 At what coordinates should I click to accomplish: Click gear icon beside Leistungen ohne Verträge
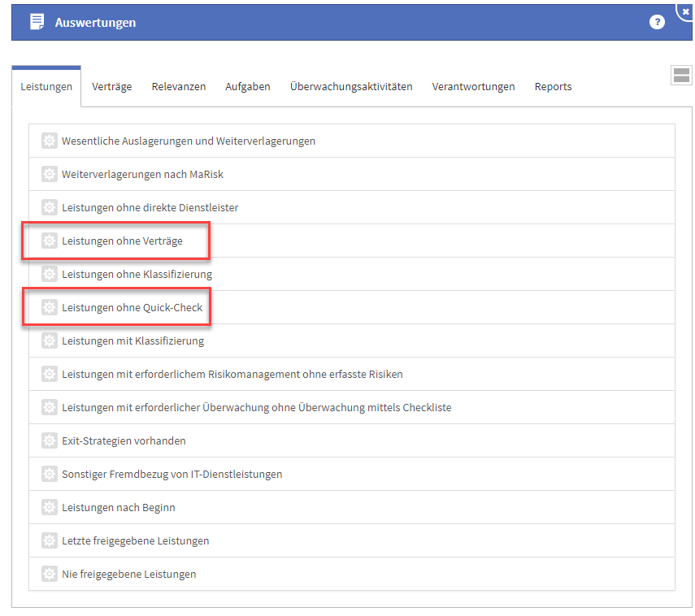50,241
